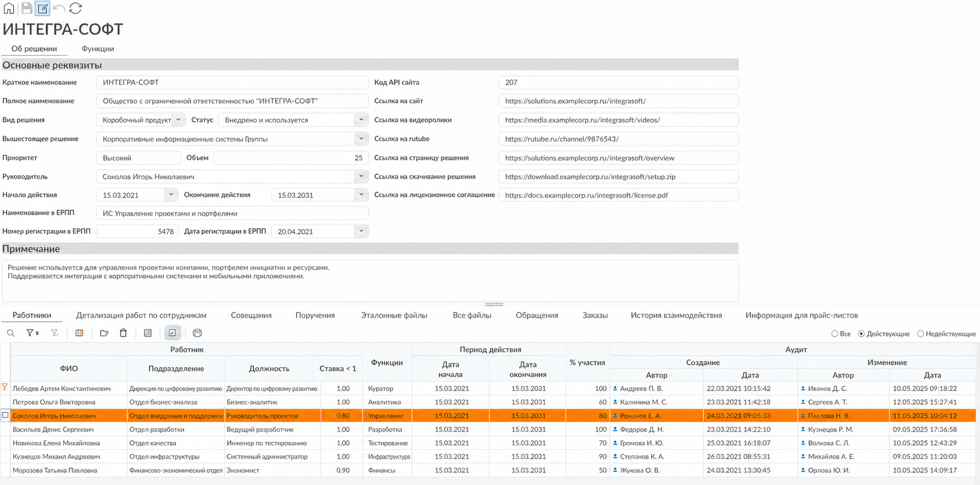Click user icon beside Жукова О. В.
The image size is (980, 485).
tap(615, 470)
